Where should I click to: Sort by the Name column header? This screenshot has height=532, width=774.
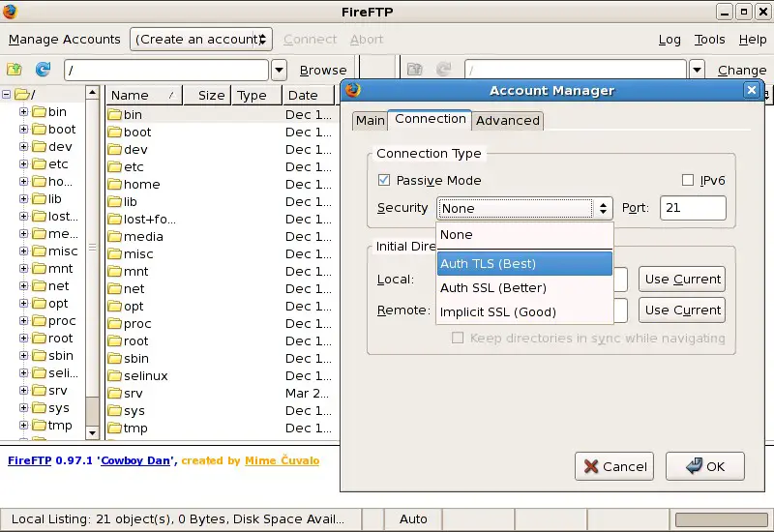144,95
